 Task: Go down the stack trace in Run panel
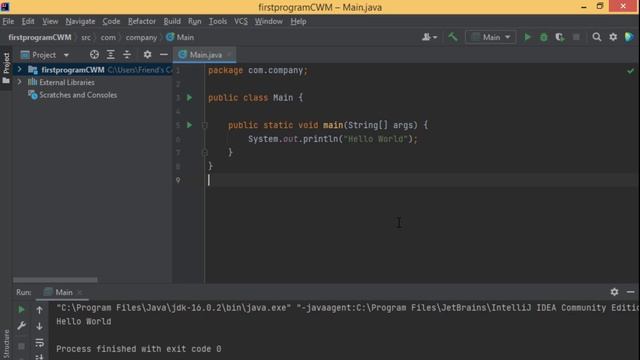tap(39, 326)
